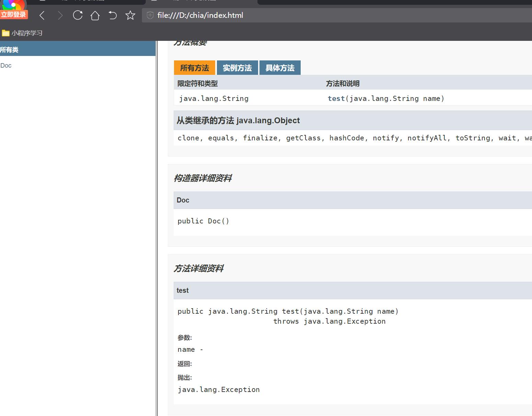Image resolution: width=532 pixels, height=416 pixels.
Task: Click the 返回: label
Action: pos(185,364)
